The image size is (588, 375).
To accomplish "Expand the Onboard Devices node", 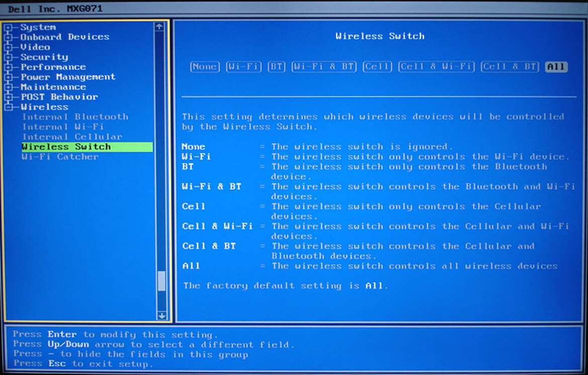I will 8,37.
